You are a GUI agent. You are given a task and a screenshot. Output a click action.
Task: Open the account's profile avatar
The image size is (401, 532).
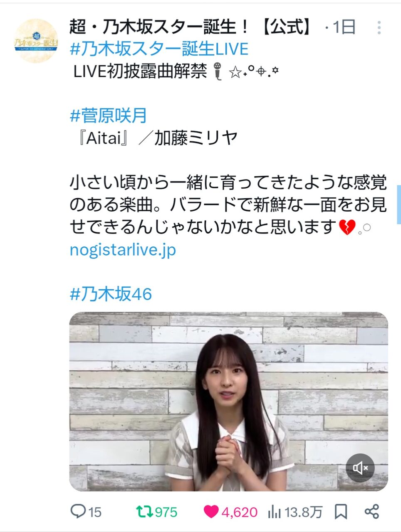pos(36,41)
